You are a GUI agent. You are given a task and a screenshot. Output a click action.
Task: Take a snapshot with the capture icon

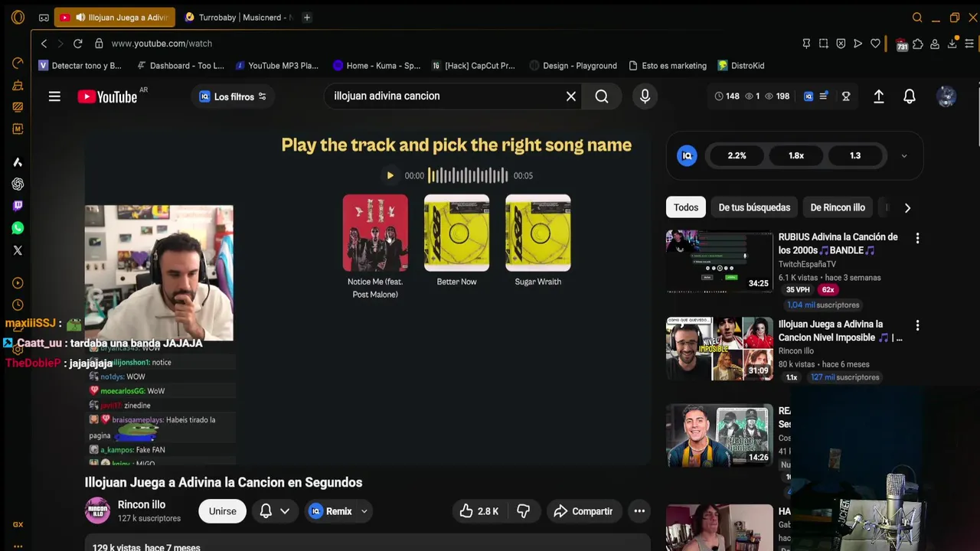click(x=824, y=44)
